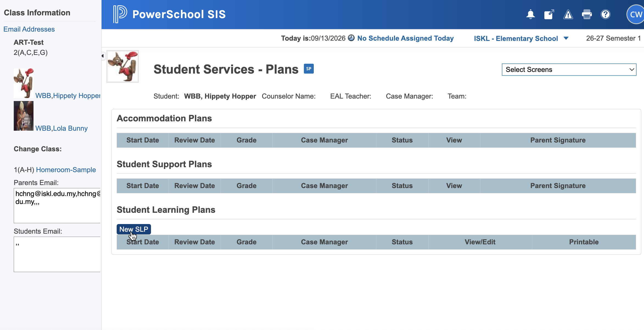Viewport: 644px width, 330px height.
Task: Open the help question mark icon
Action: click(605, 14)
